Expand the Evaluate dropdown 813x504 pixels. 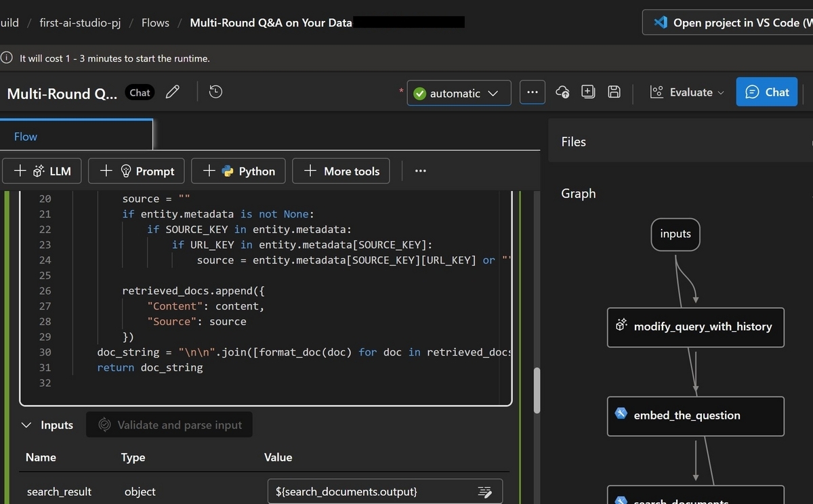[687, 92]
